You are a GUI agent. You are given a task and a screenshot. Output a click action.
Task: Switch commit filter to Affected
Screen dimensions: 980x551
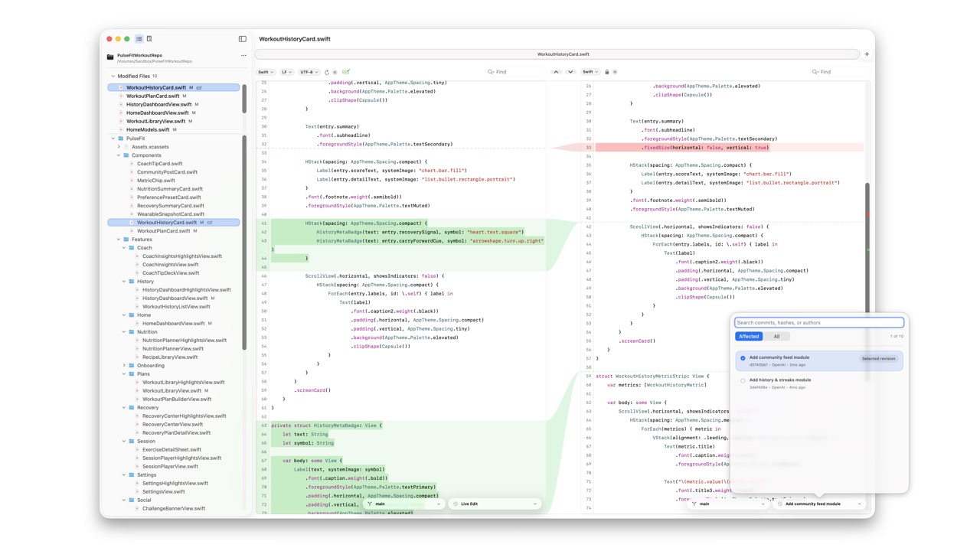tap(749, 337)
